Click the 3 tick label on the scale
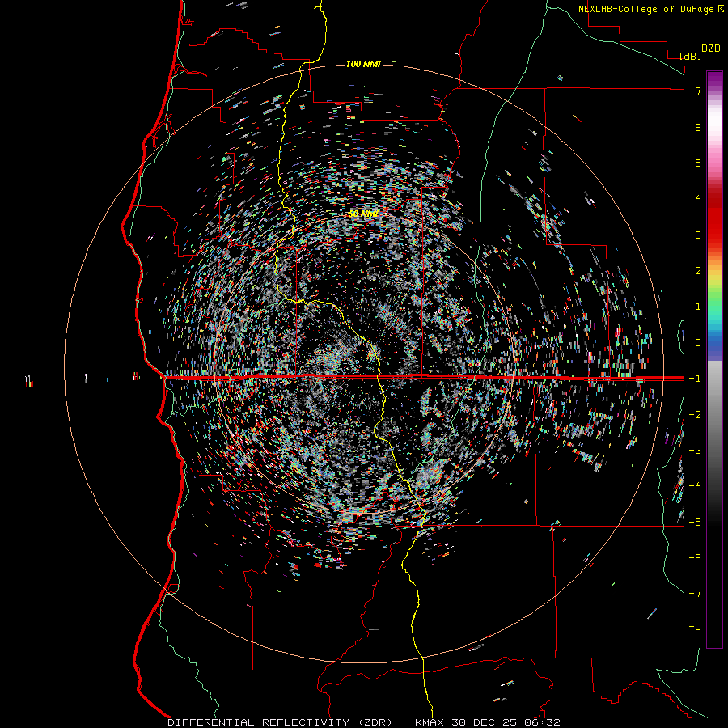 click(x=698, y=235)
